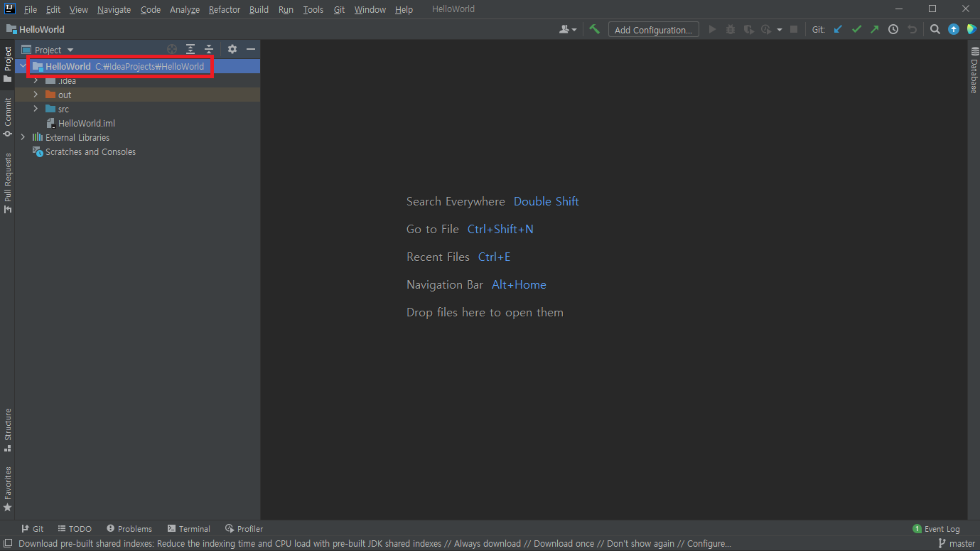Viewport: 980px width, 551px height.
Task: Open the Profiler tool window at bottom
Action: click(244, 528)
